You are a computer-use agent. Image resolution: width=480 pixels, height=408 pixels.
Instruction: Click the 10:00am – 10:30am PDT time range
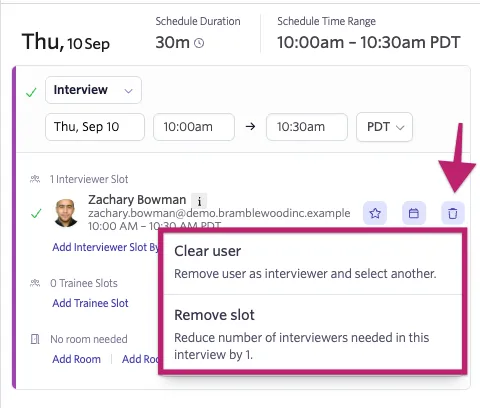(369, 42)
